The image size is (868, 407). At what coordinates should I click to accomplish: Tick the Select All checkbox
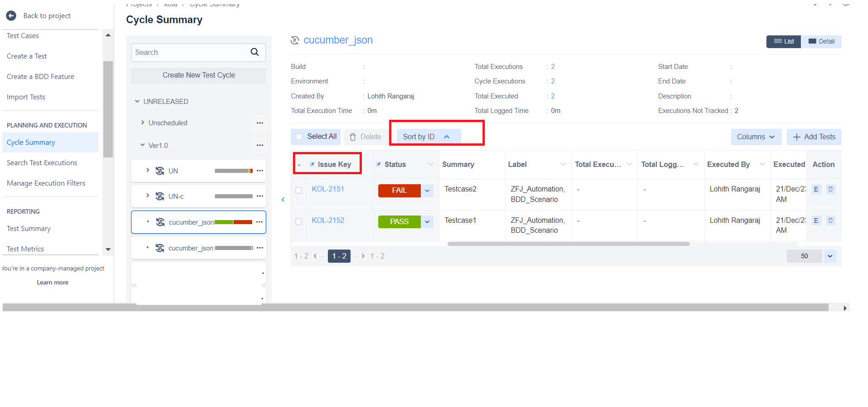[299, 137]
